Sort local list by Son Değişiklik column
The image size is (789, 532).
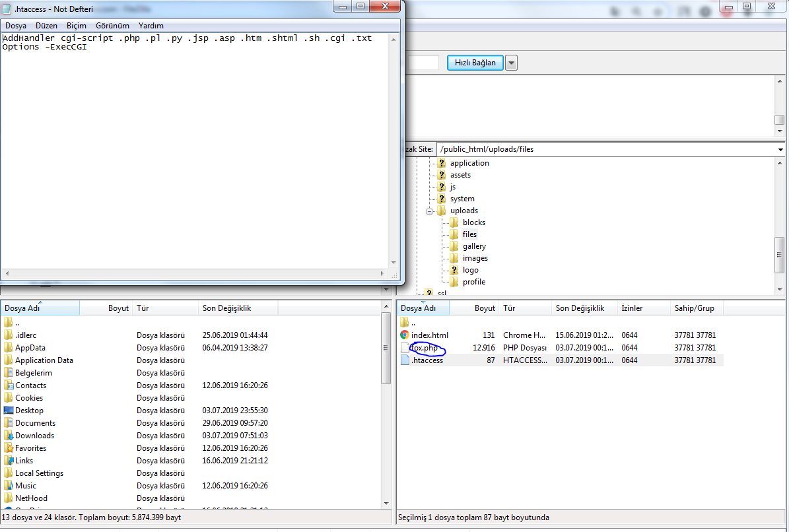click(x=238, y=308)
